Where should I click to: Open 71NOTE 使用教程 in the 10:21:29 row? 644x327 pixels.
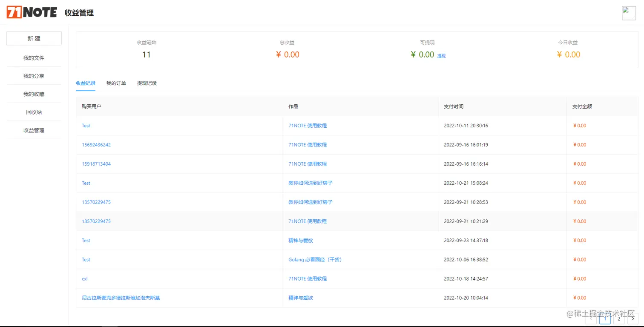(x=308, y=221)
